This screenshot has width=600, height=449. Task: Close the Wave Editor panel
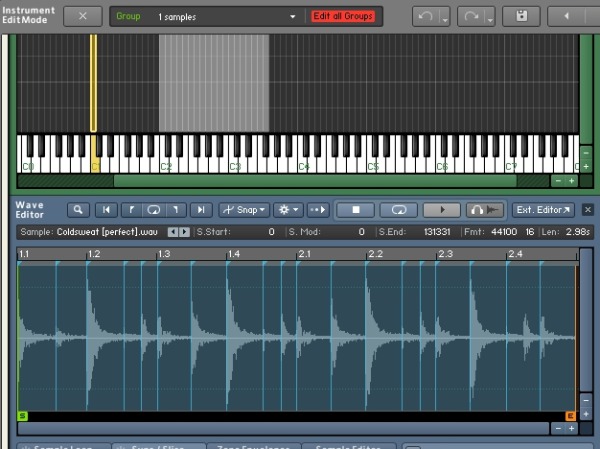pyautogui.click(x=588, y=210)
